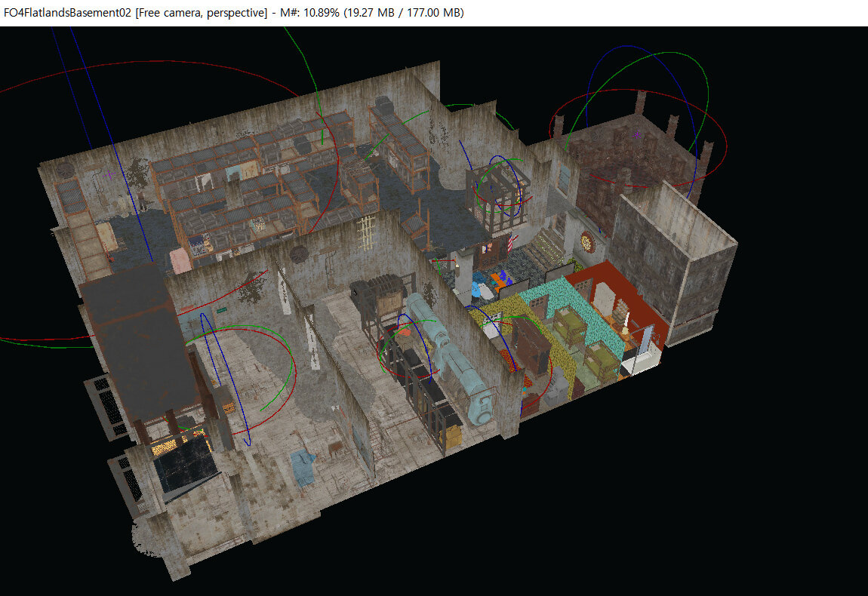Select the round vent on top-left wall
This screenshot has height=596, width=868.
tap(65, 171)
